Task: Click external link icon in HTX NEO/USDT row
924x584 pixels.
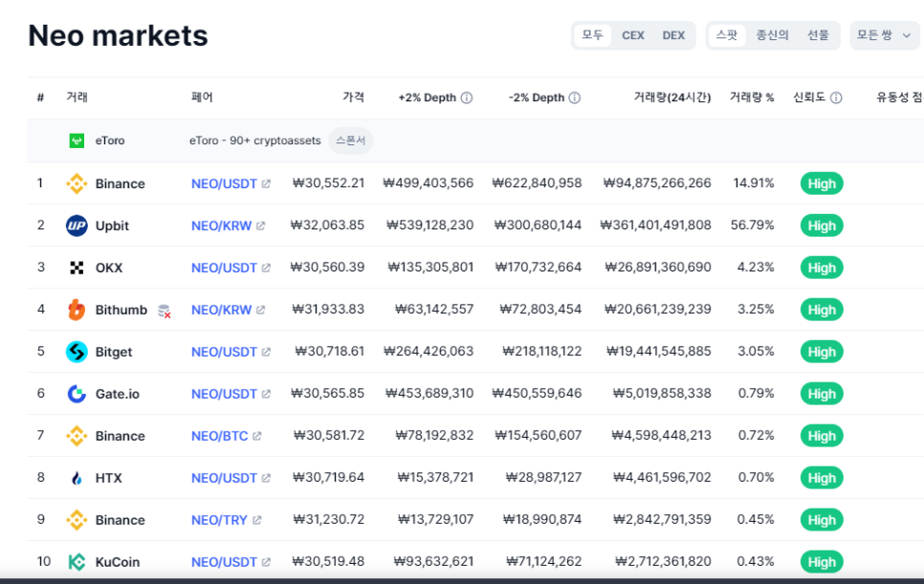Action: pos(266,478)
